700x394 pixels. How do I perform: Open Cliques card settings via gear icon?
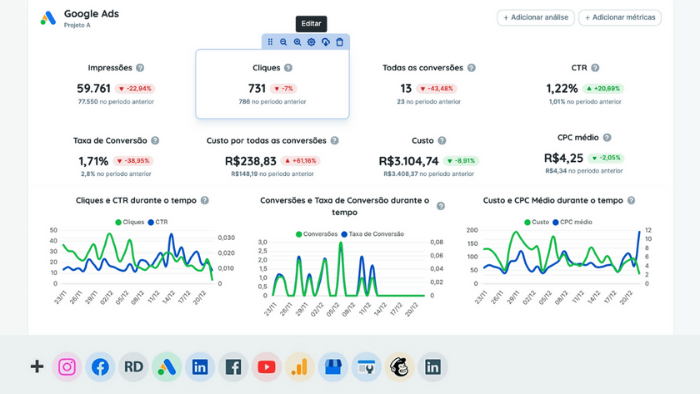point(311,42)
